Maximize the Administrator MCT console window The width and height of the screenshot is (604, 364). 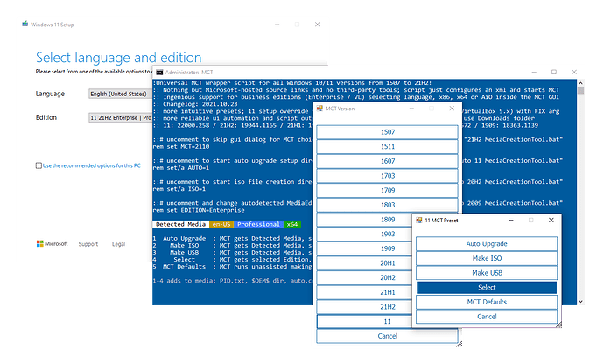point(554,72)
